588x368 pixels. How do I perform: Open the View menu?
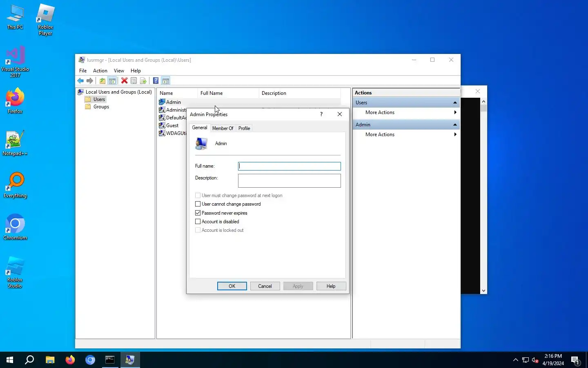119,71
